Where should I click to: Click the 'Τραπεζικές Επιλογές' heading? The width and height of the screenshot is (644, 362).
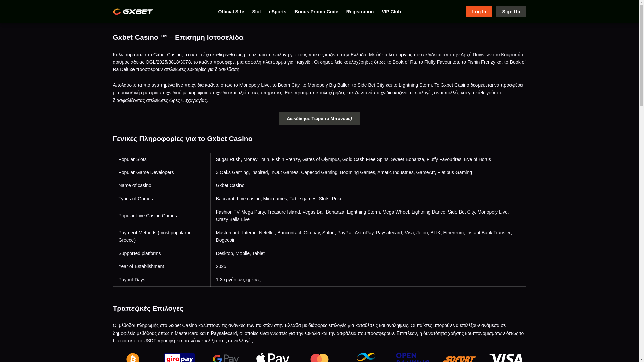point(148,308)
